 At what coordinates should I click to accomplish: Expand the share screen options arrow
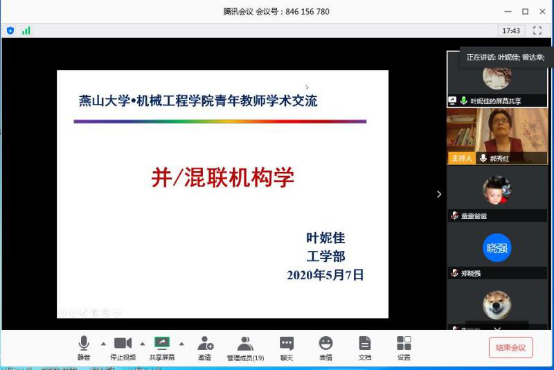coord(182,343)
